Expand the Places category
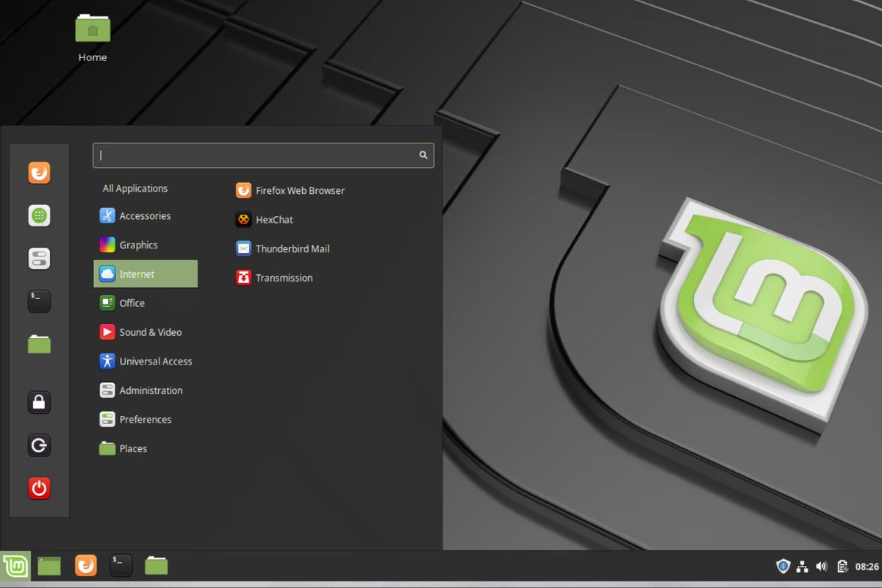The height and width of the screenshot is (588, 882). click(132, 448)
